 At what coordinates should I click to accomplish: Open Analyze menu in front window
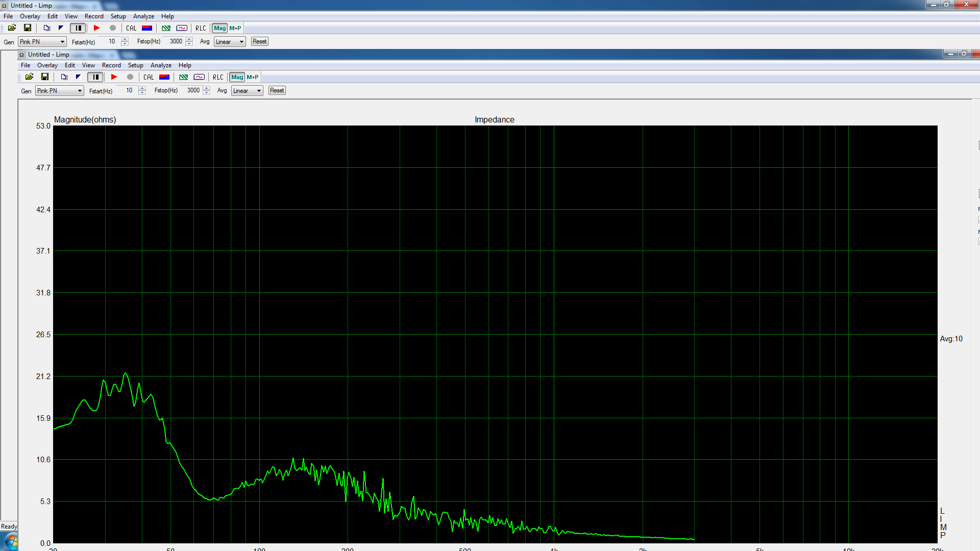click(x=161, y=65)
